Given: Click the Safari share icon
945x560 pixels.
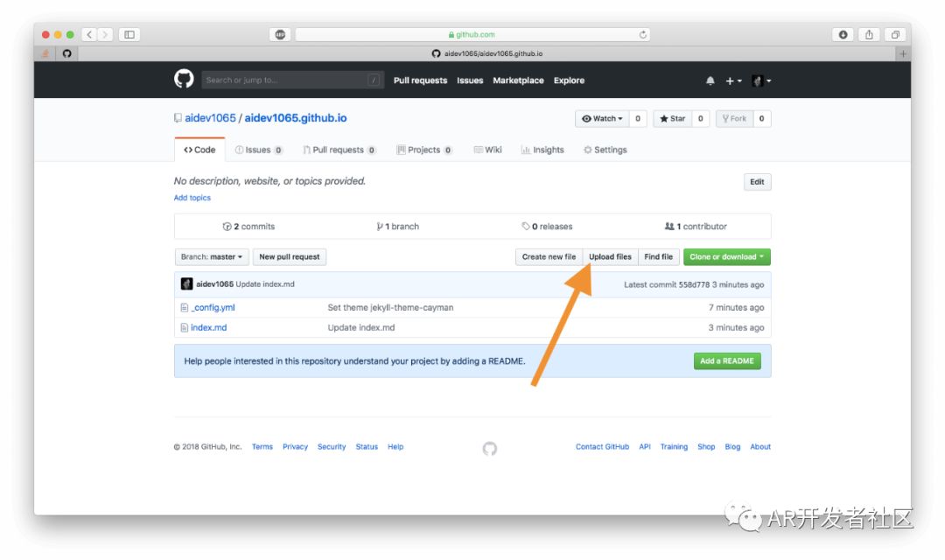Looking at the screenshot, I should click(869, 35).
